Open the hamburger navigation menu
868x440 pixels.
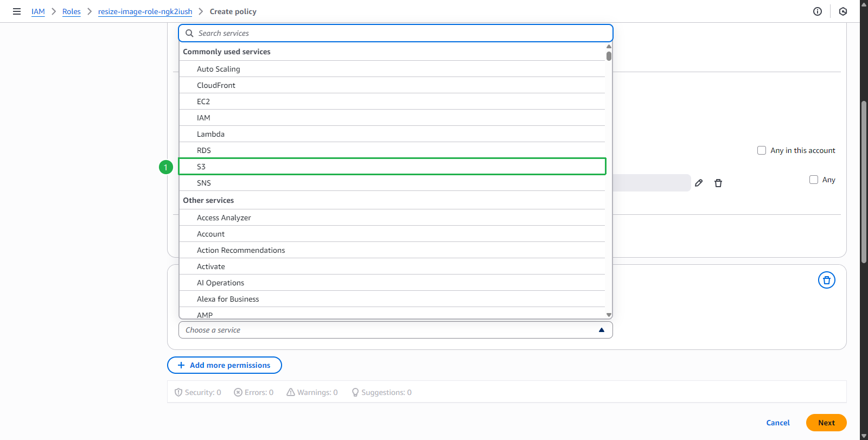coord(17,11)
